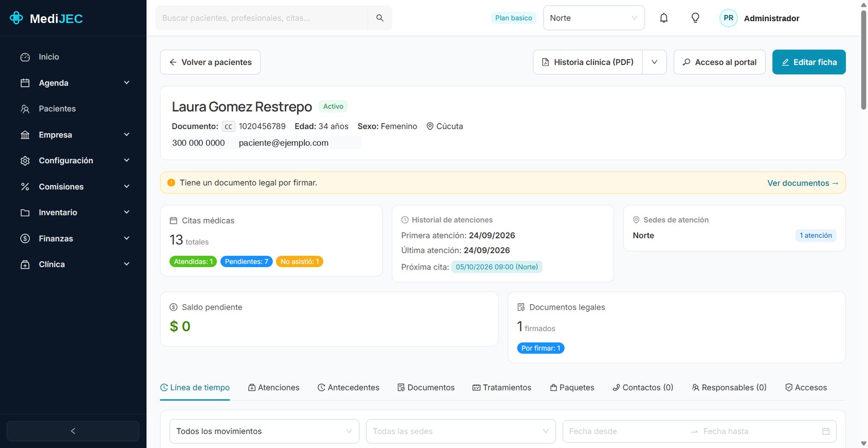Open the Accesos tab
Viewport: 868px width, 448px height.
click(806, 388)
